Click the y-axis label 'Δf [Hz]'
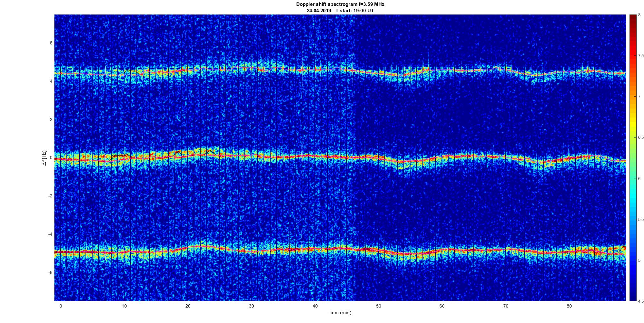The height and width of the screenshot is (323, 644). [45, 158]
